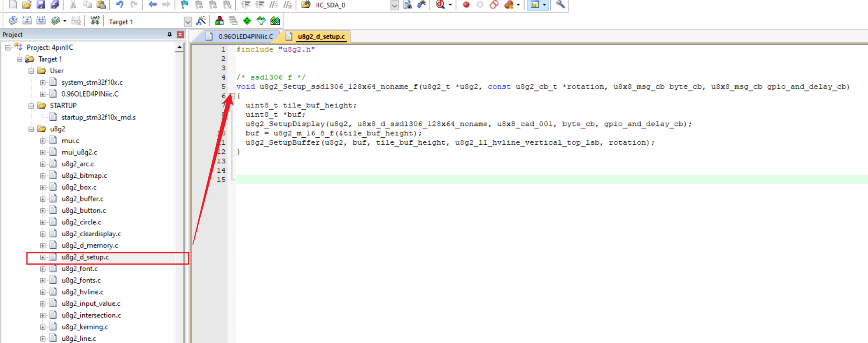Select the u8g2_d_setup.c editor tab
Screen dimensions: 868x343
[x=321, y=36]
